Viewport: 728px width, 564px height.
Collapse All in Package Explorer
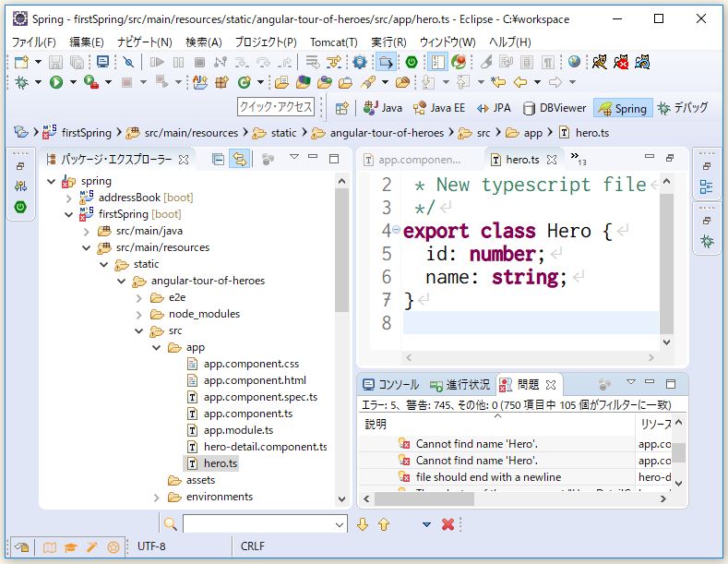[x=218, y=160]
